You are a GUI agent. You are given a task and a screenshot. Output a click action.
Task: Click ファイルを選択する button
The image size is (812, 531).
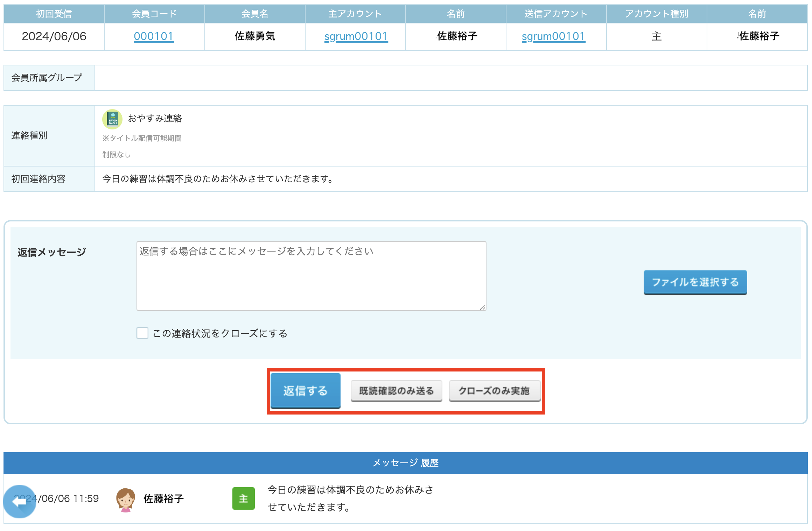695,282
